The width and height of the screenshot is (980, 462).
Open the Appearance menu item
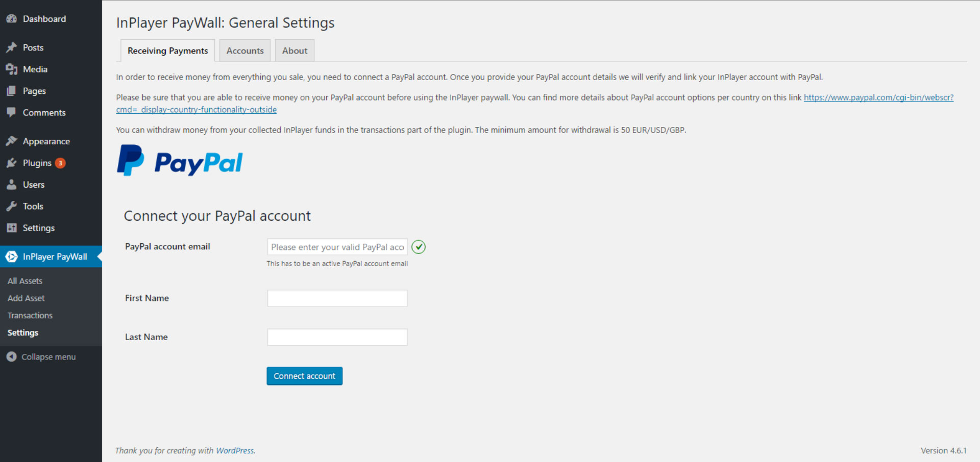tap(51, 141)
